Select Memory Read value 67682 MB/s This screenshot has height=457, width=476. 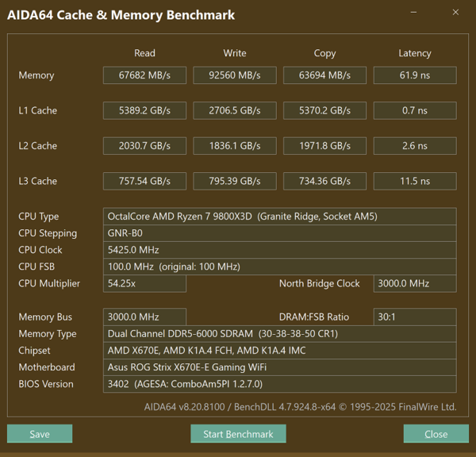[x=144, y=75]
